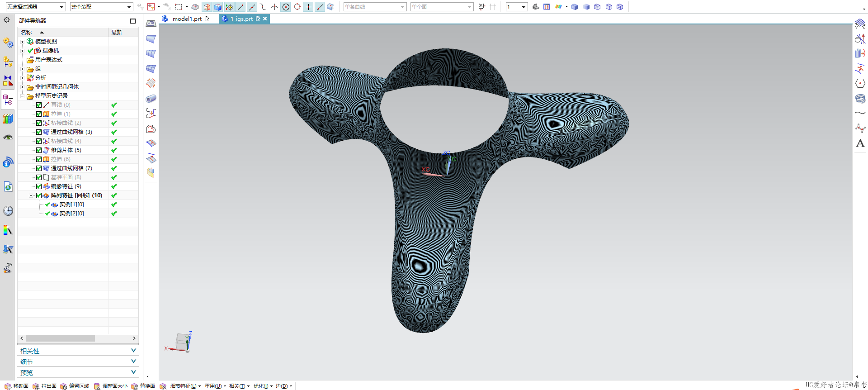Viewport: 868px width, 390px height.
Task: Click the 替换面 replace face button
Action: point(143,386)
